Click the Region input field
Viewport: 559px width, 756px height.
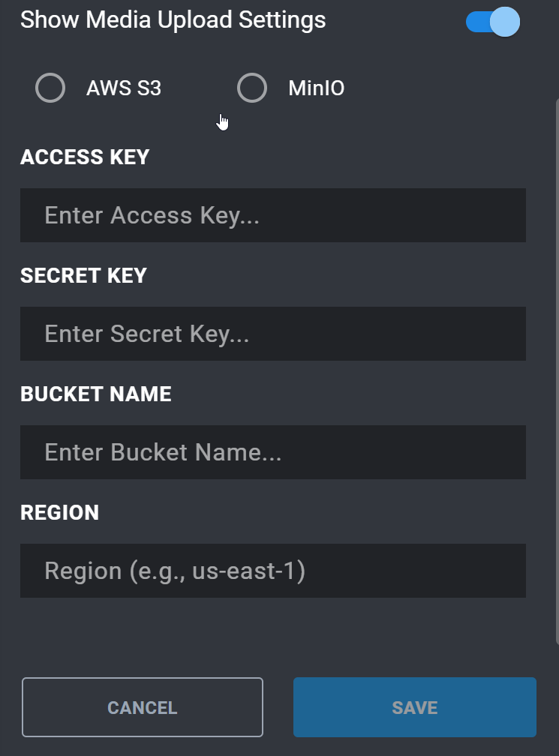pyautogui.click(x=272, y=571)
